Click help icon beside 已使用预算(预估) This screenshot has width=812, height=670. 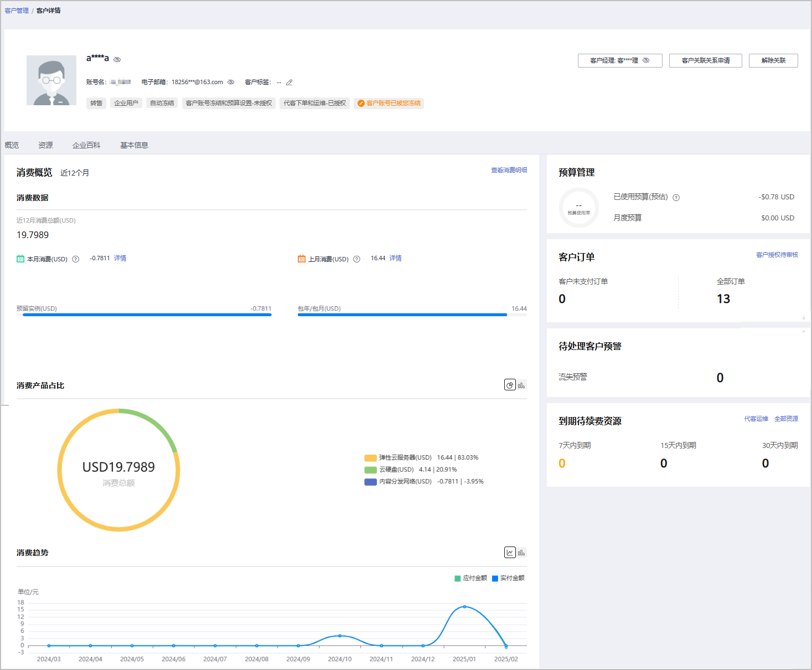pos(676,198)
